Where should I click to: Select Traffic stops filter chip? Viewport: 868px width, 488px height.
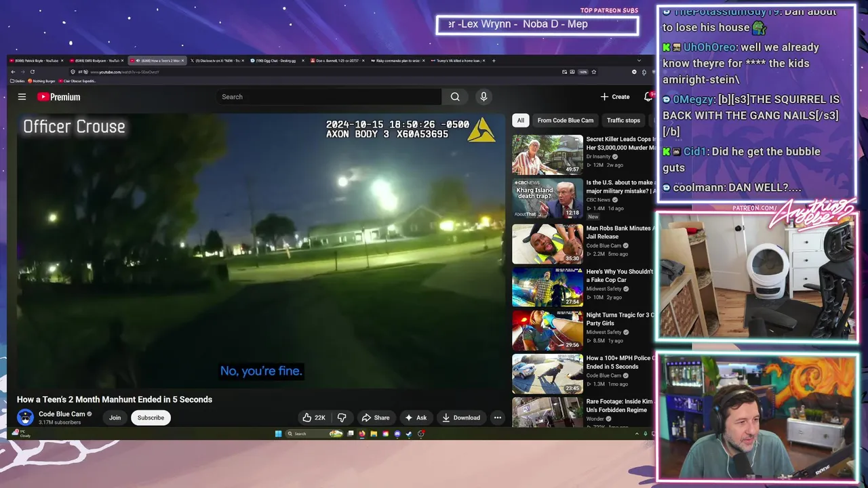pyautogui.click(x=623, y=120)
